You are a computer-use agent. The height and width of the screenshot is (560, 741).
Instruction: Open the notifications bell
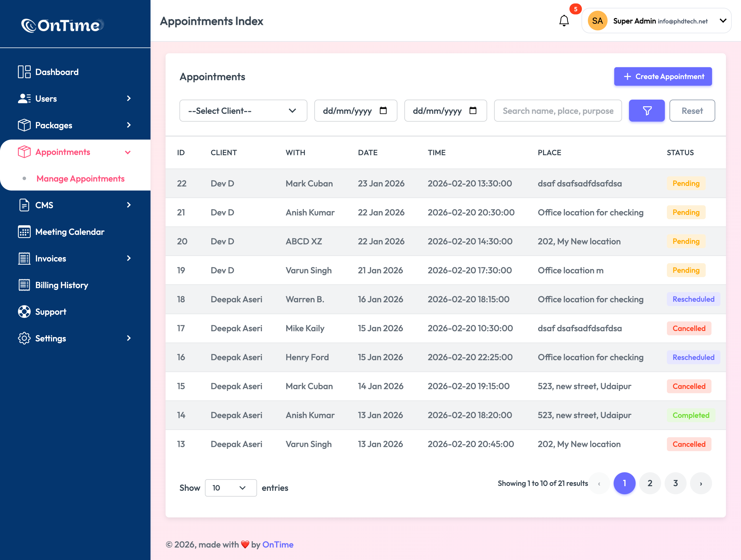[x=564, y=21]
